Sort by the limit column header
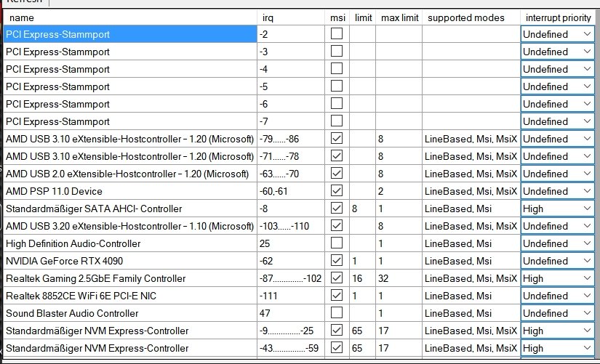The height and width of the screenshot is (364, 600). coord(363,17)
